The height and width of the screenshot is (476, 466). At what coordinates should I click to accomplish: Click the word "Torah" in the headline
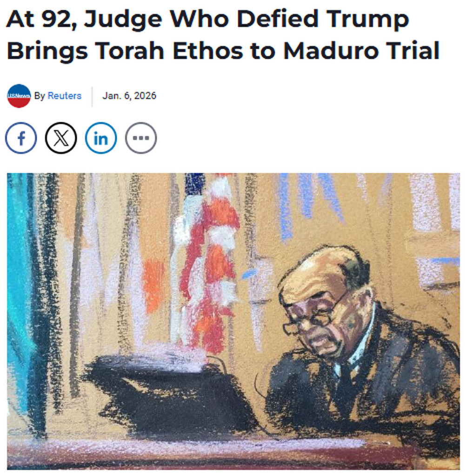[x=130, y=51]
